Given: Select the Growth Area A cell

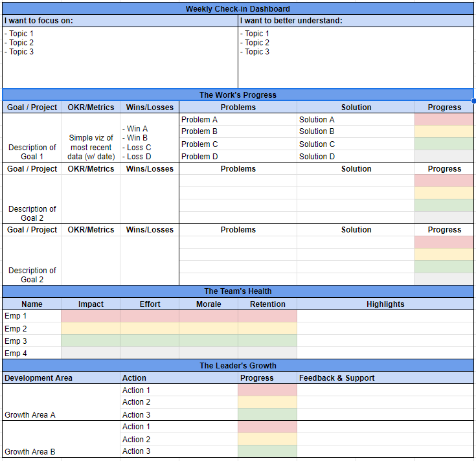Looking at the screenshot, I should pos(61,402).
